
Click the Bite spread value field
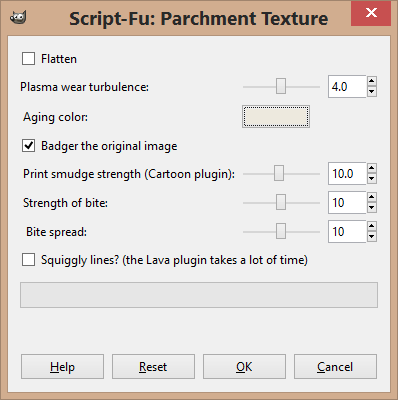click(347, 232)
